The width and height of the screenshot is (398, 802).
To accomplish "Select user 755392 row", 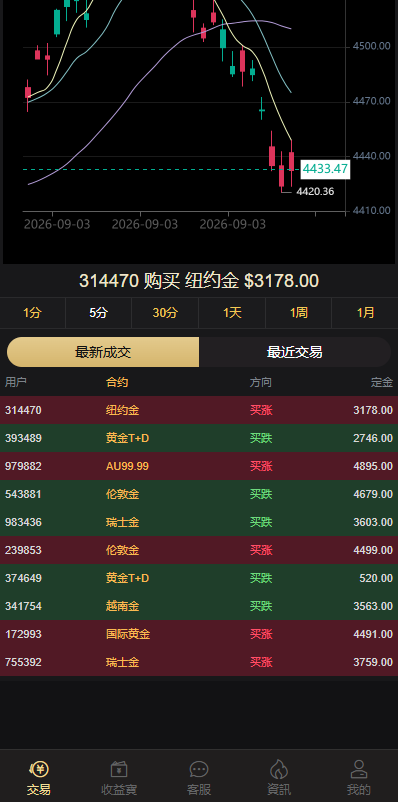I will pyautogui.click(x=199, y=662).
